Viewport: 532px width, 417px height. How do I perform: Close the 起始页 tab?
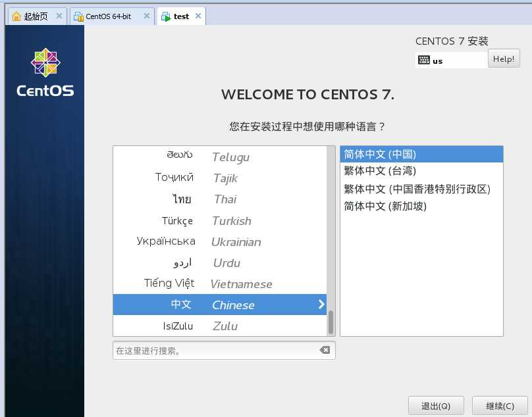pyautogui.click(x=59, y=16)
